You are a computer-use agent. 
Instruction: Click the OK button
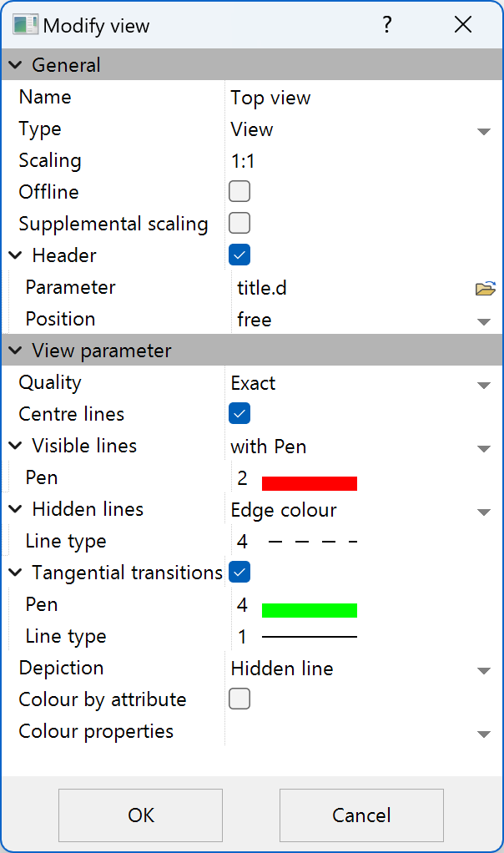pos(140,815)
